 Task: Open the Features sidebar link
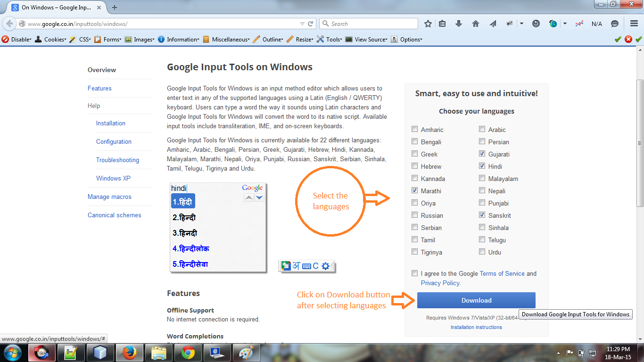pyautogui.click(x=99, y=88)
